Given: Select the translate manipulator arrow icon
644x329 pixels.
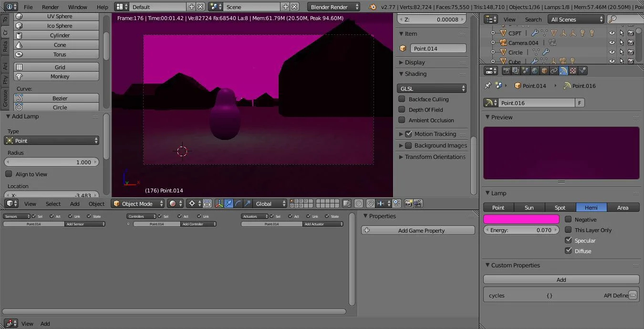Looking at the screenshot, I should [229, 203].
